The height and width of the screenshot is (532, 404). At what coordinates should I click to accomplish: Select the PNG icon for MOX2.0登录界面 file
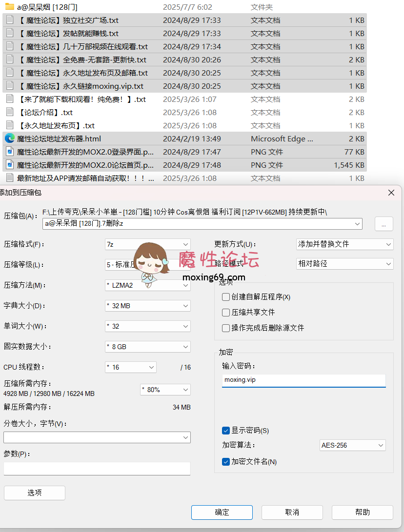pos(10,152)
